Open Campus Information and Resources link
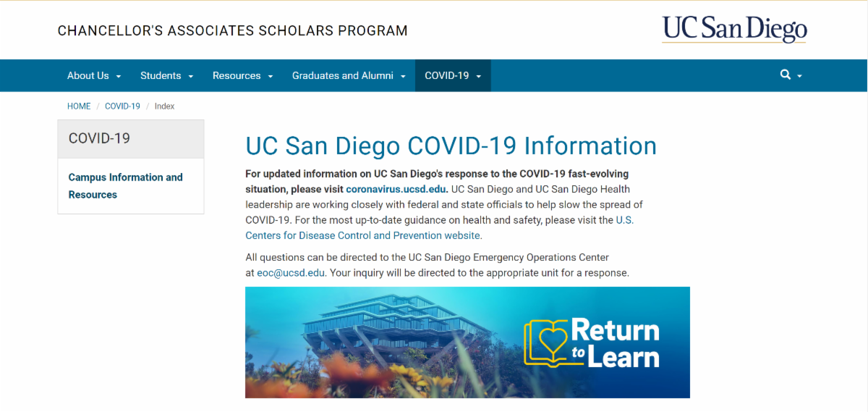The width and height of the screenshot is (868, 412). tap(125, 185)
